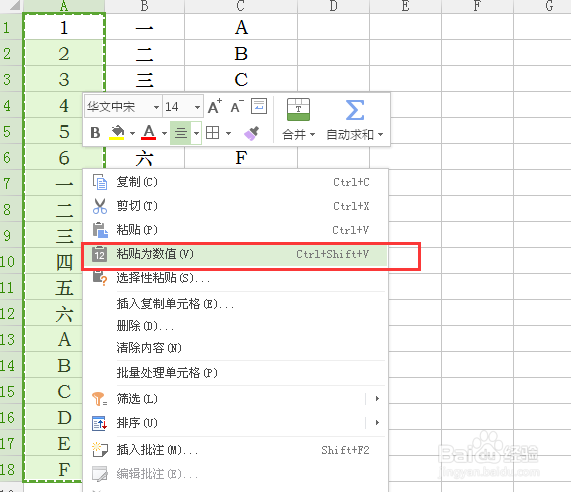Click cell B1 containing 一
Screen dimensions: 571x492
[145, 27]
